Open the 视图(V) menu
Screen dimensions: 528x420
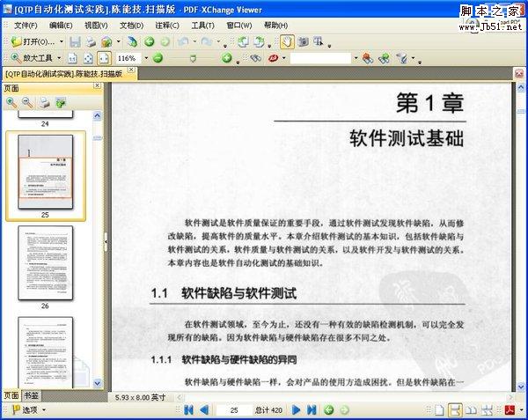click(96, 26)
